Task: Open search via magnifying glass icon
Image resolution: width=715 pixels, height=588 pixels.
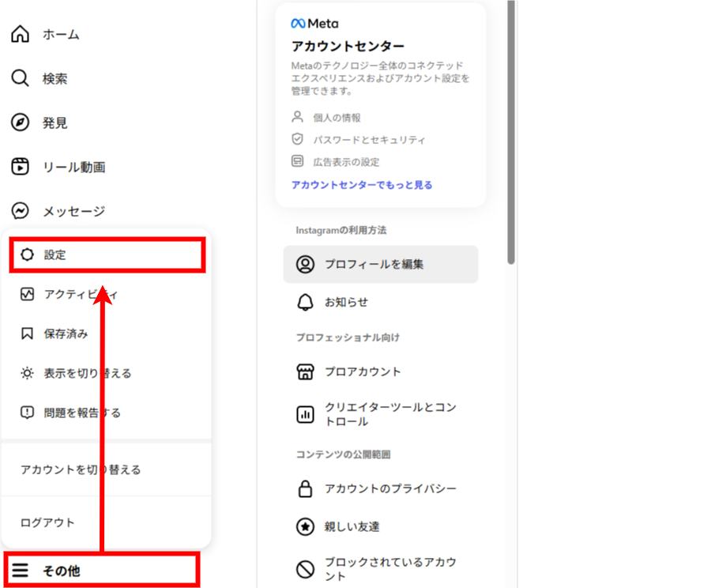Action: pyautogui.click(x=20, y=79)
